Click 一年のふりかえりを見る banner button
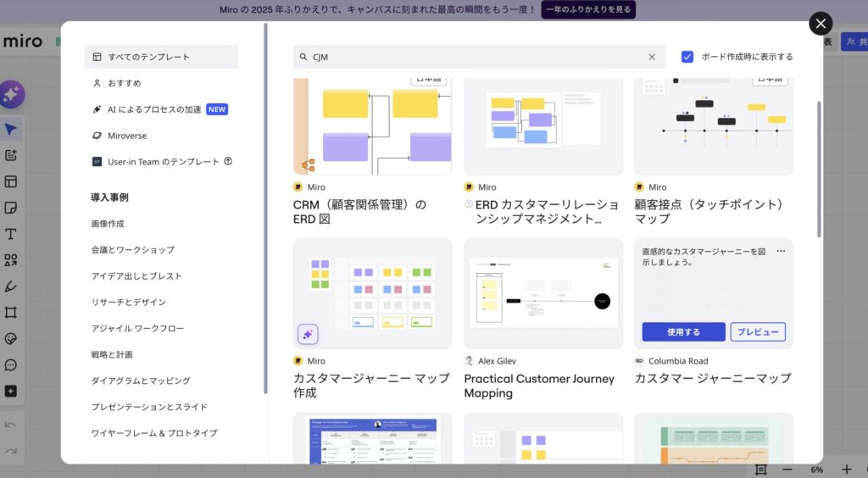 pos(588,9)
